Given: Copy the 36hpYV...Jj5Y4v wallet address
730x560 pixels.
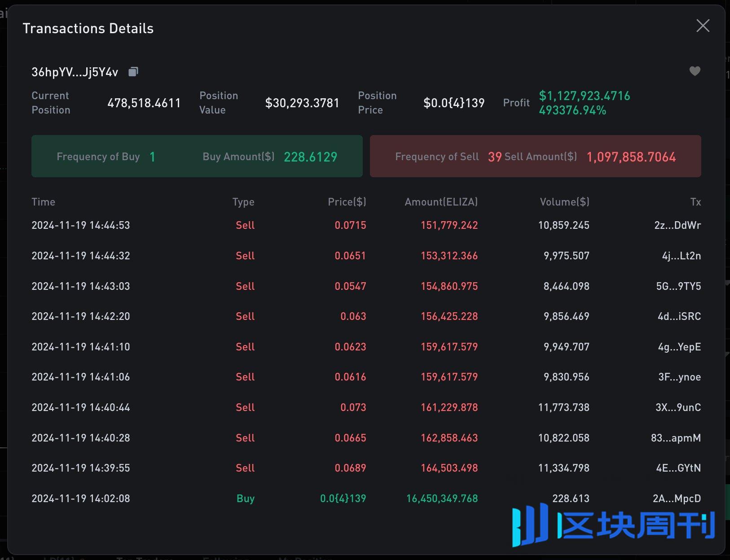Looking at the screenshot, I should (133, 72).
